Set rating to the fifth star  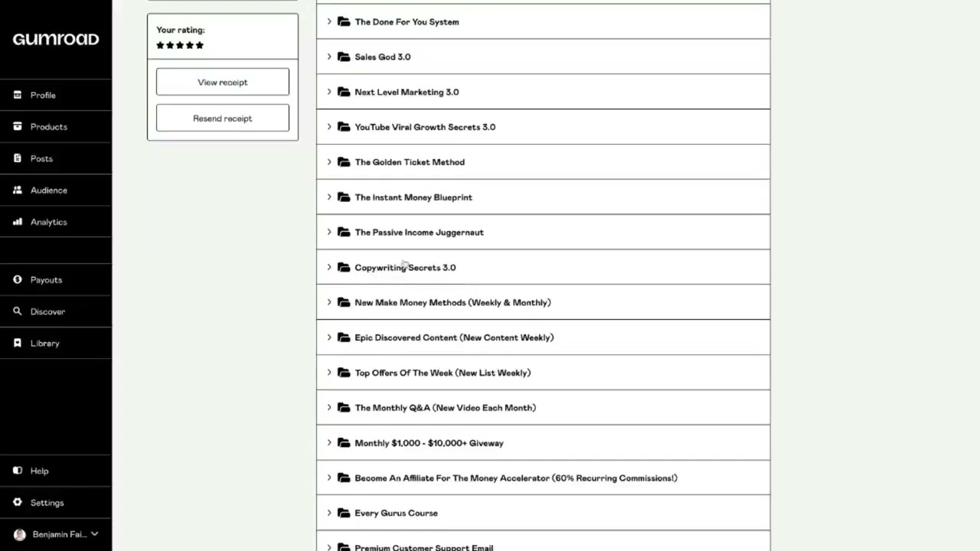[x=200, y=45]
